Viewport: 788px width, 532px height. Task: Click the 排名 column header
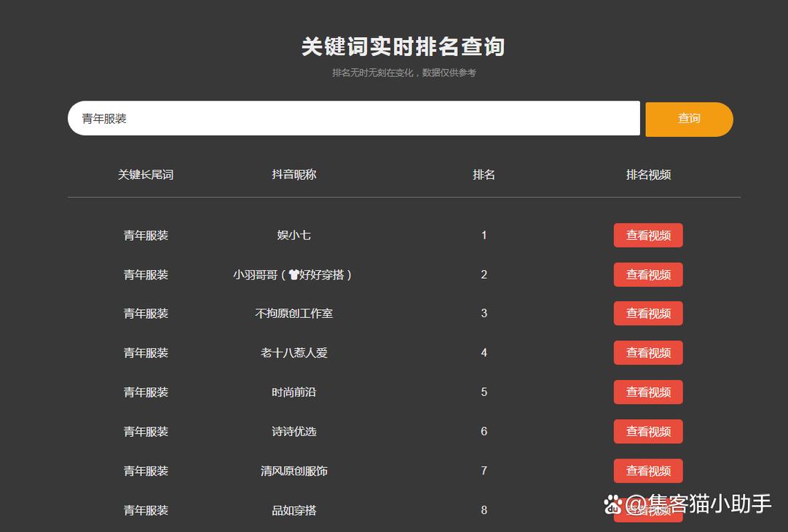tap(484, 175)
